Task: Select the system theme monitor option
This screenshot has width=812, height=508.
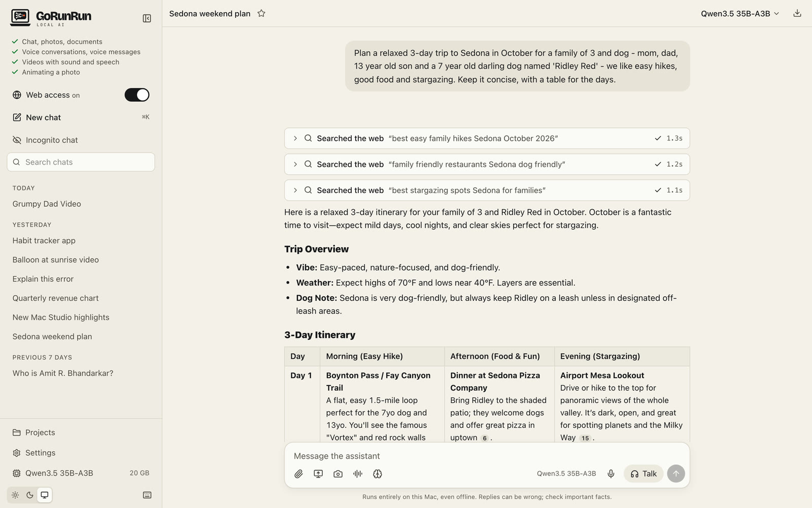Action: point(45,495)
